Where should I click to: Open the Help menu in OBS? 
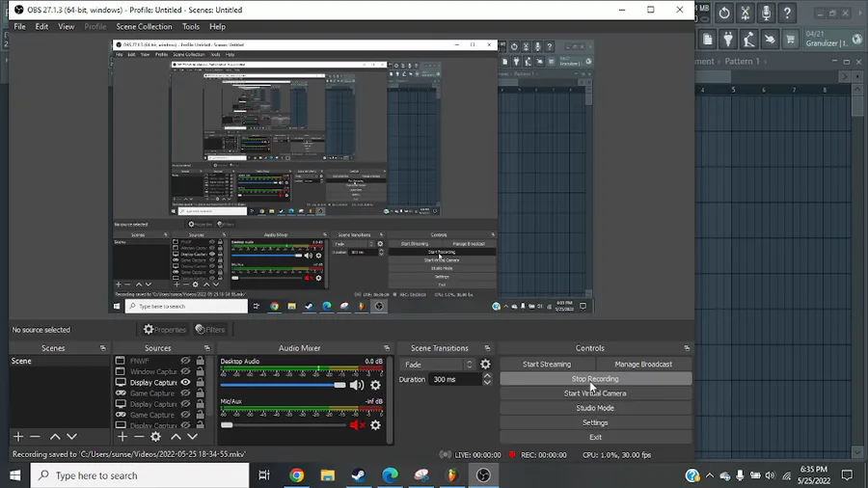tap(217, 27)
